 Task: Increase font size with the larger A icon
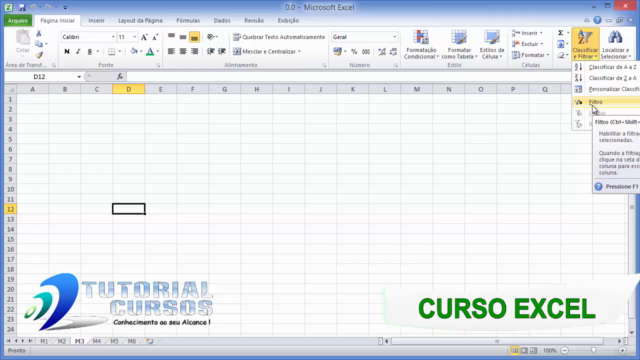click(144, 37)
